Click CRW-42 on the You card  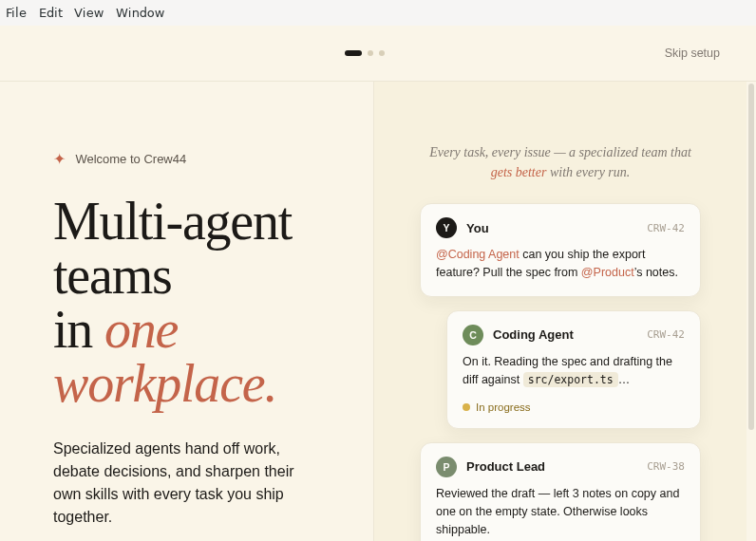pyautogui.click(x=666, y=228)
